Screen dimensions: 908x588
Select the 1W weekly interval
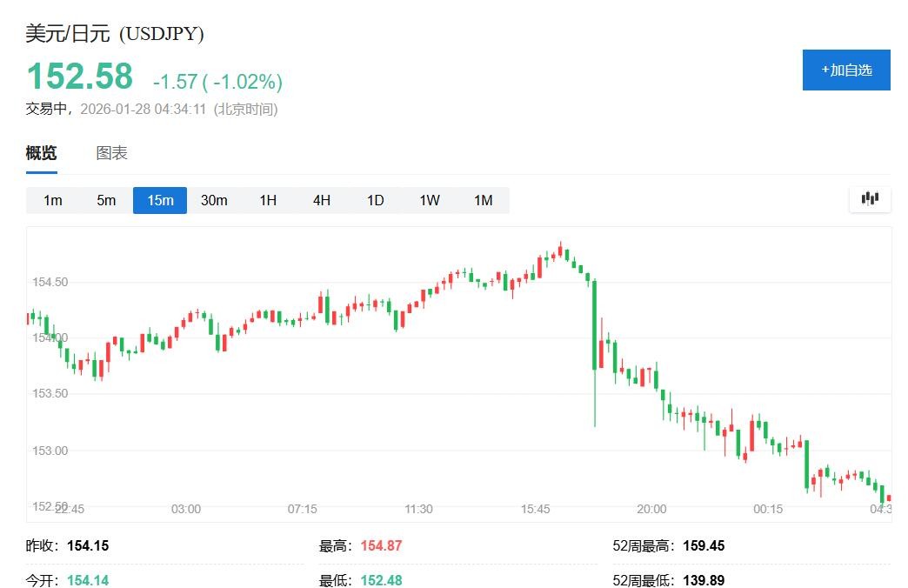point(430,200)
